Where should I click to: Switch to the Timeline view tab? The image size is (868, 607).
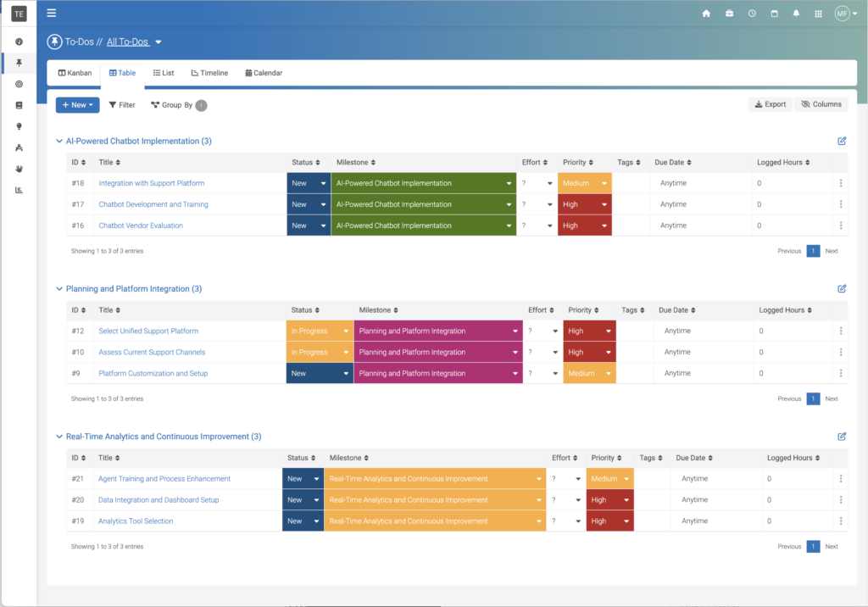[x=209, y=73]
